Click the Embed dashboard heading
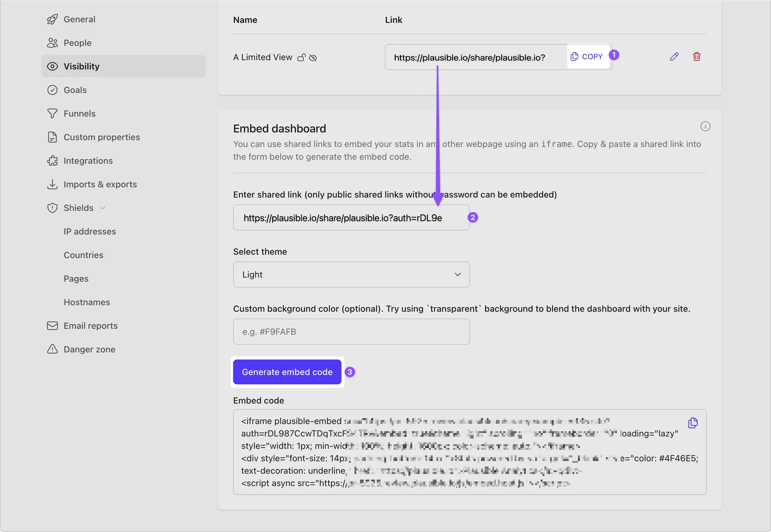Image resolution: width=771 pixels, height=532 pixels. (279, 129)
